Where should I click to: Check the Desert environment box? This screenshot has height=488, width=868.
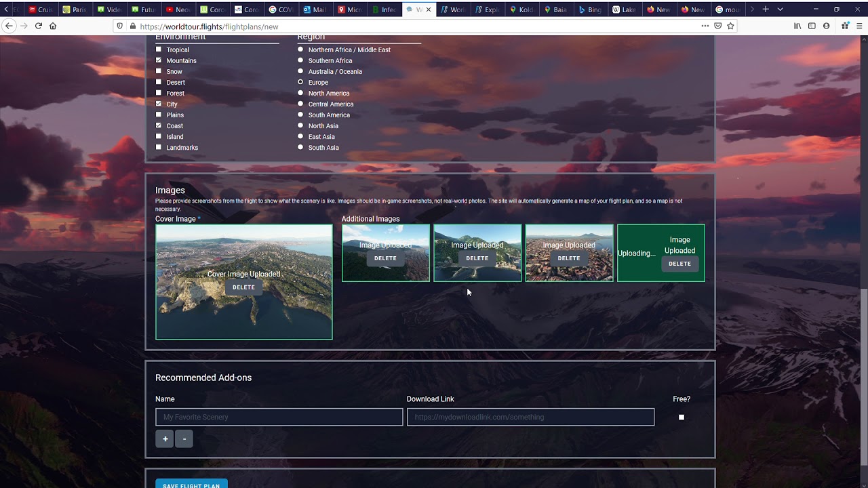(x=159, y=82)
